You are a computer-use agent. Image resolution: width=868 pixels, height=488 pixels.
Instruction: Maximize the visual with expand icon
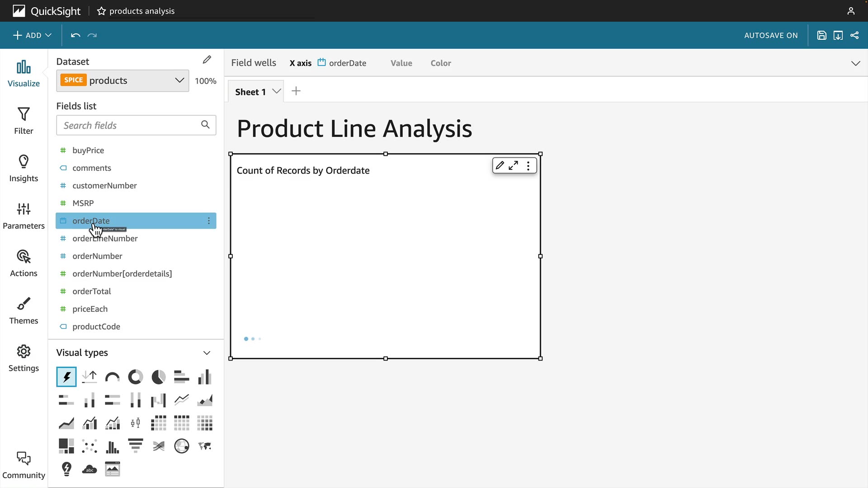pos(513,166)
